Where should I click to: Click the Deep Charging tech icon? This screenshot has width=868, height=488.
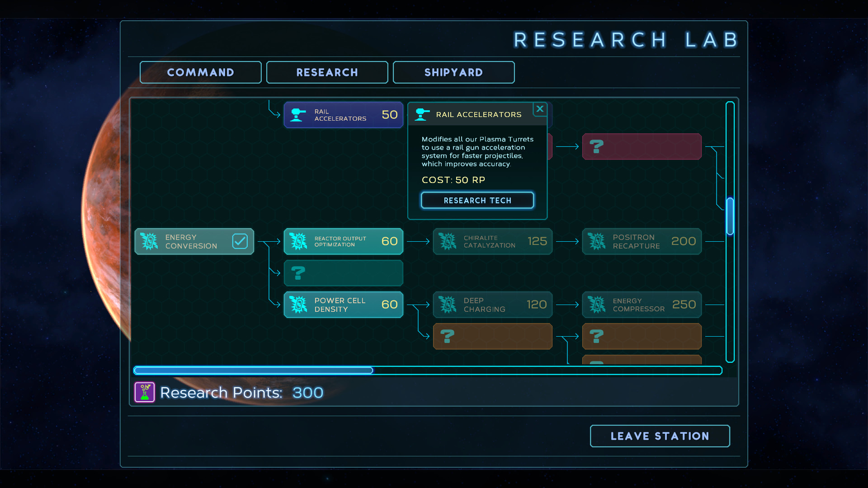click(448, 304)
